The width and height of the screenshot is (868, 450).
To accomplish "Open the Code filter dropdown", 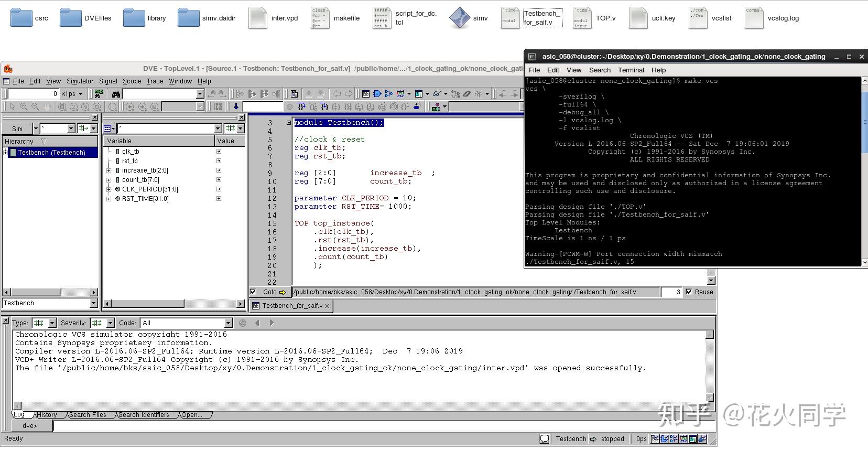I will click(x=228, y=323).
